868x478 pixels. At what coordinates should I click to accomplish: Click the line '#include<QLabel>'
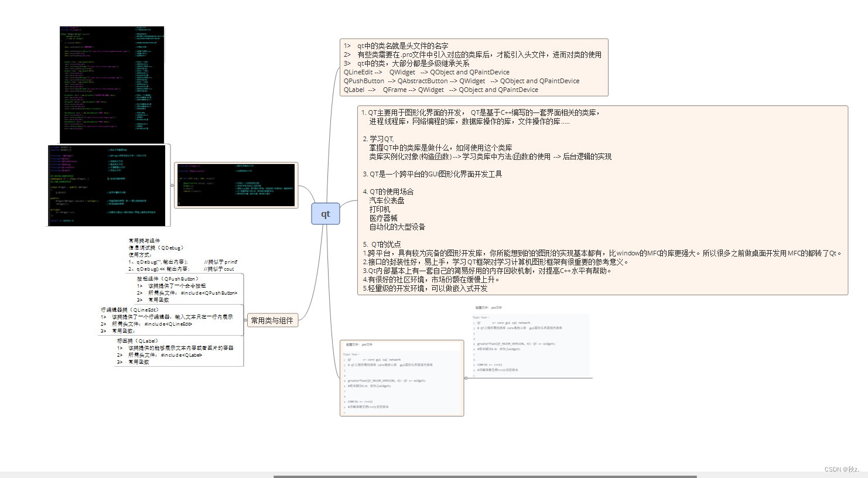click(x=159, y=355)
